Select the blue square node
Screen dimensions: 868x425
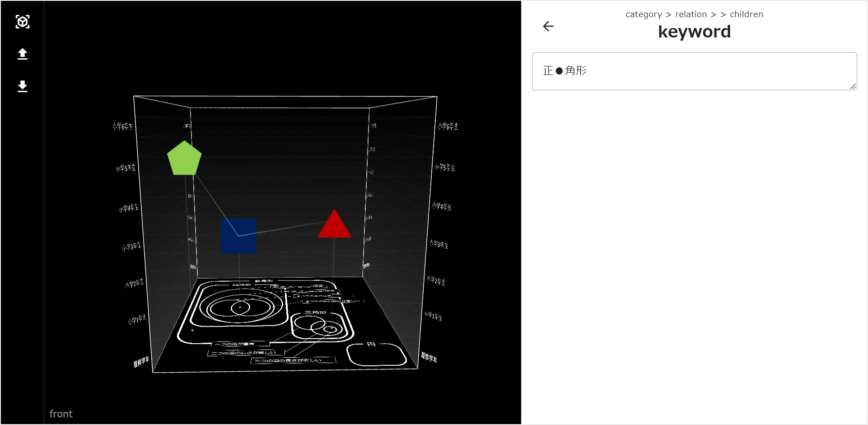click(x=238, y=236)
